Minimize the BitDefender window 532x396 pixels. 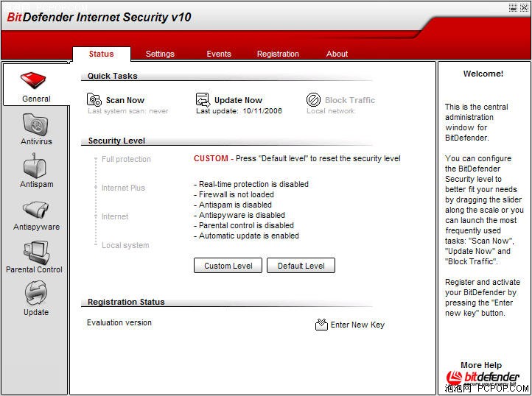(x=514, y=7)
